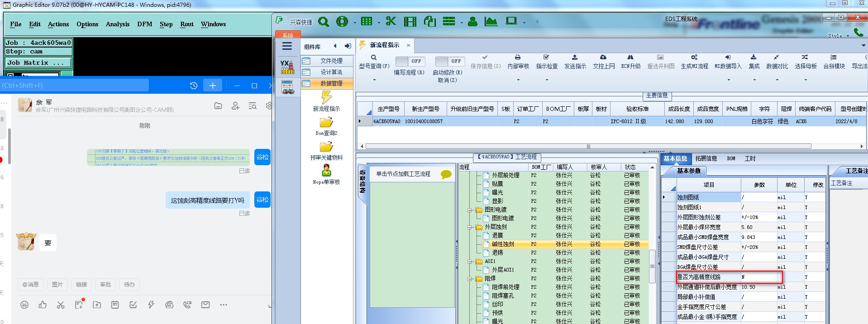Expand the 内部审核 dropdown arrow
Image resolution: width=868 pixels, height=324 pixels.
518,80
